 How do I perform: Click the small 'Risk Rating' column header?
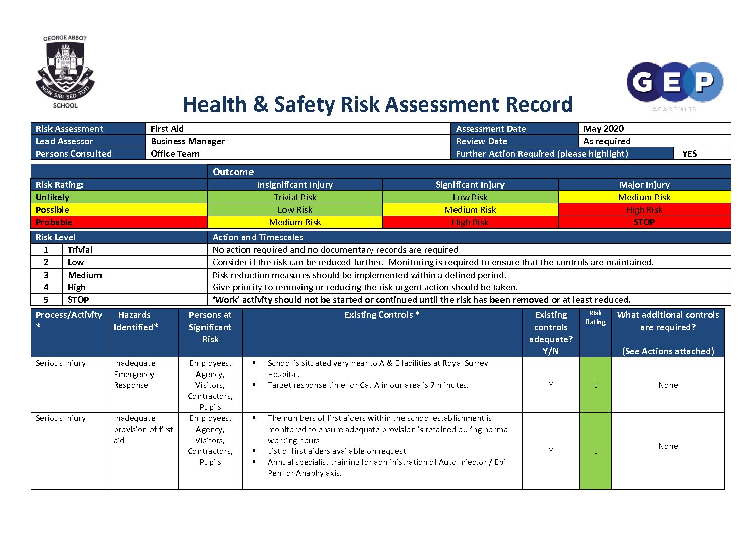coord(595,333)
